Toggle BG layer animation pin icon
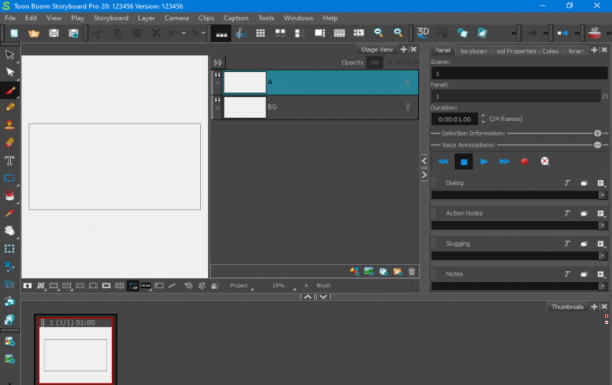The width and height of the screenshot is (612, 385). coord(408,107)
